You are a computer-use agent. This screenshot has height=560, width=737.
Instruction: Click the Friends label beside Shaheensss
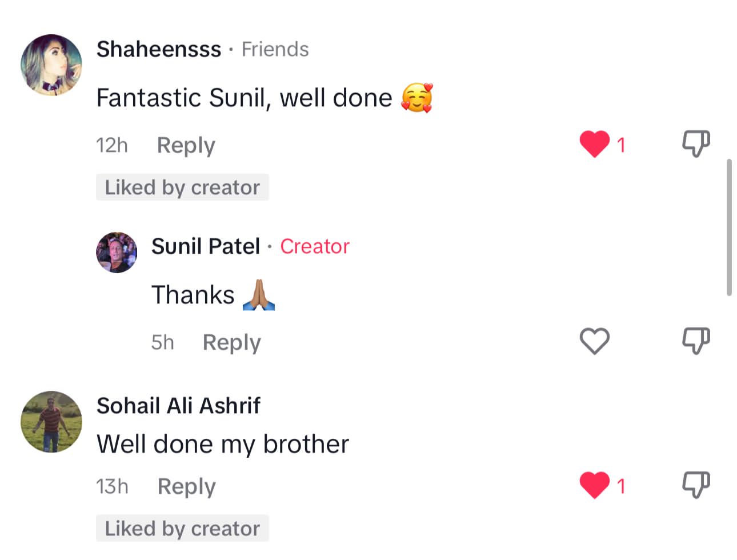click(x=275, y=49)
